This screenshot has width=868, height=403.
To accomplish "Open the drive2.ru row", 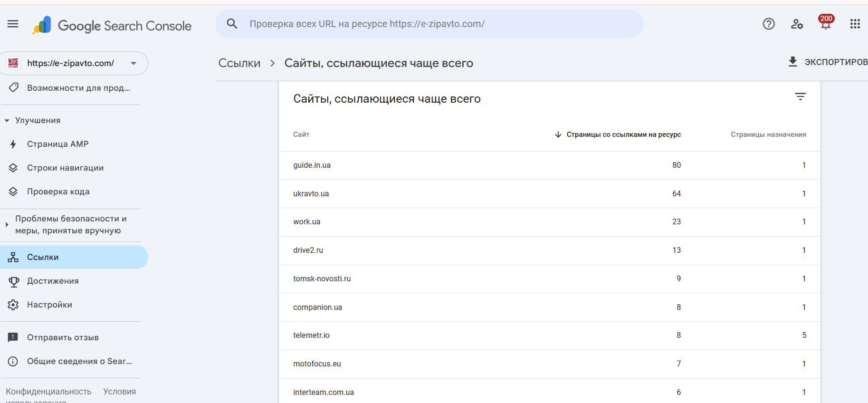I will (549, 250).
